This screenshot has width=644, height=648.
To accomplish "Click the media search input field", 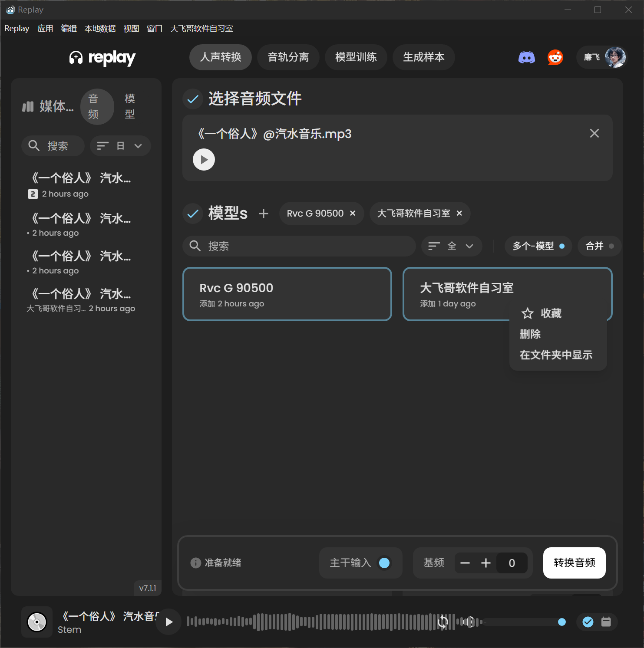I will pos(53,146).
